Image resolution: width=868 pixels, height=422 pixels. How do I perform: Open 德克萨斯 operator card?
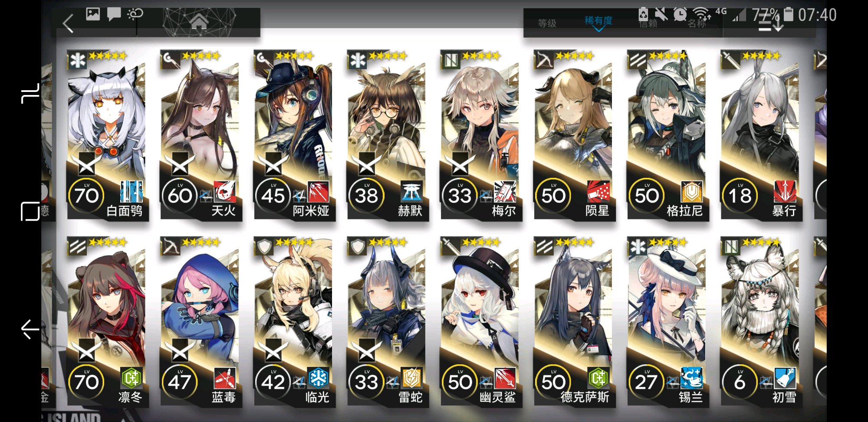(x=574, y=321)
